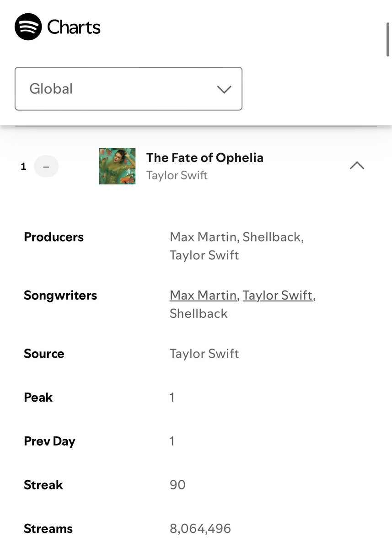Click the rank change dash indicator
This screenshot has width=392, height=549.
tap(46, 167)
